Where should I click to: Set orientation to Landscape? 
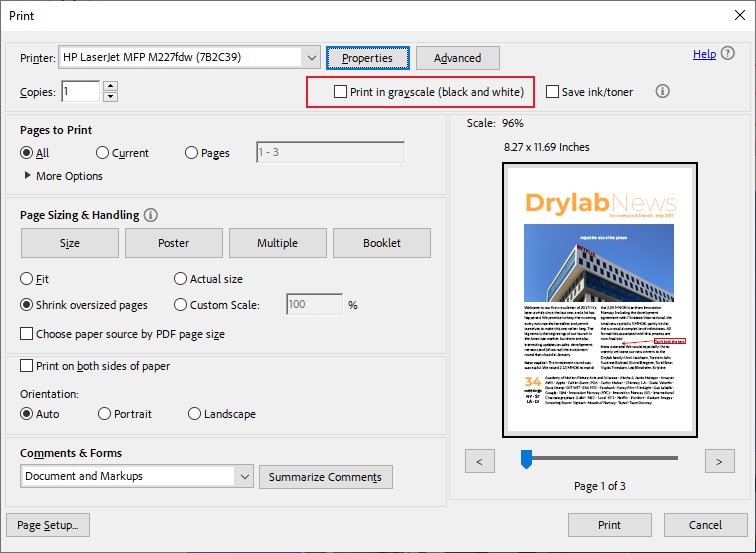(194, 414)
